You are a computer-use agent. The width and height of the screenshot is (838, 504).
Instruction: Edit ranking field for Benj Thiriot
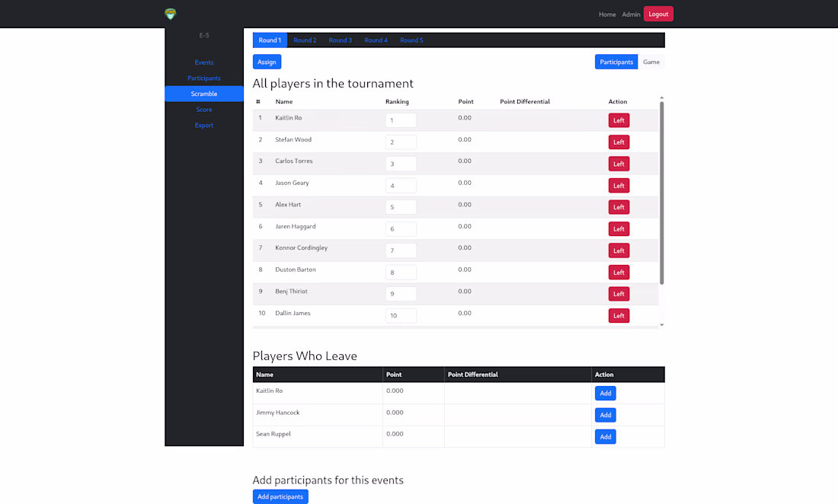[401, 294]
